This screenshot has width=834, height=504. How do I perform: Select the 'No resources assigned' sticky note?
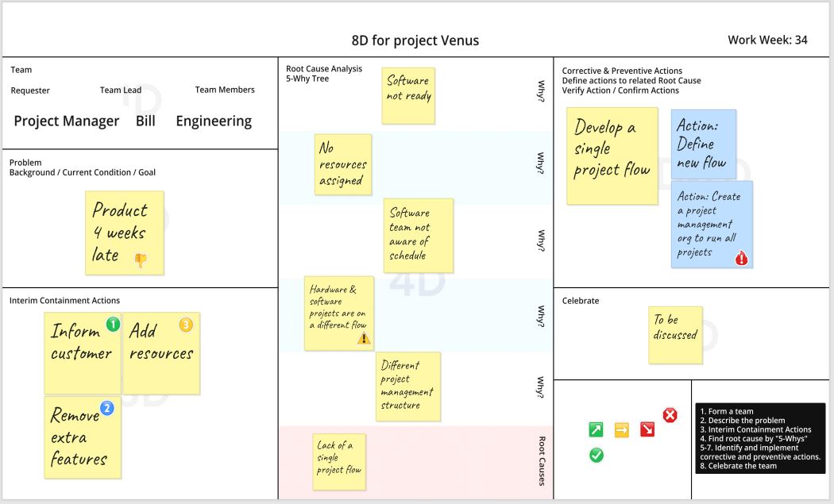point(343,164)
